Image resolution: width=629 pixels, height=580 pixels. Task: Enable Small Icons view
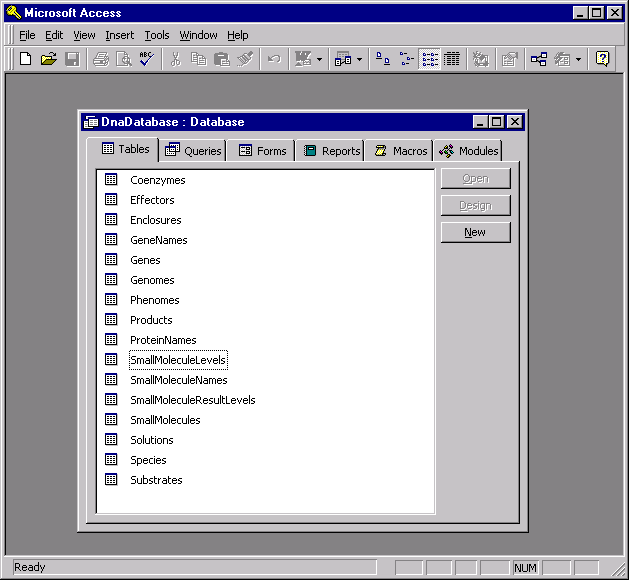pyautogui.click(x=406, y=59)
